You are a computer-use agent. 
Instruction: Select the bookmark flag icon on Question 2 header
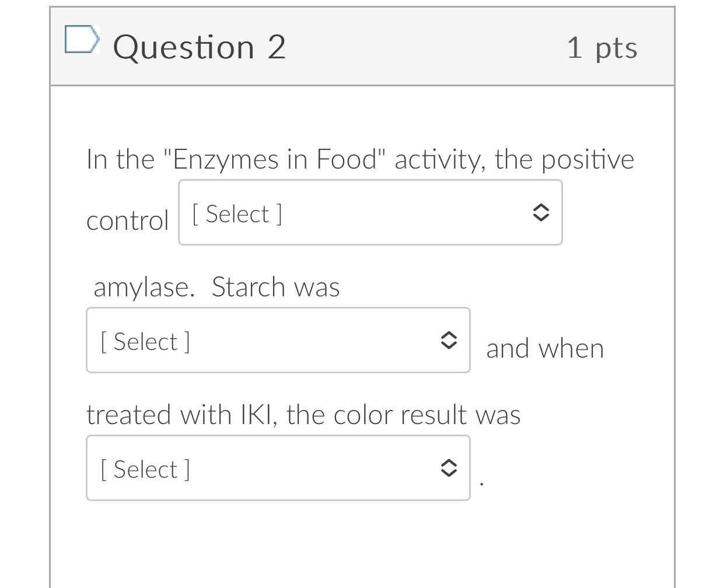point(82,40)
